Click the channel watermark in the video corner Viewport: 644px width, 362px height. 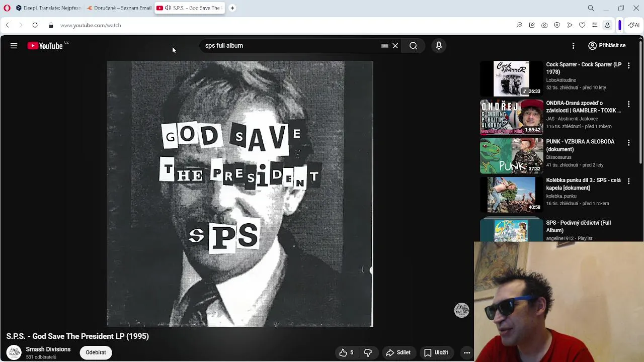[x=461, y=310]
